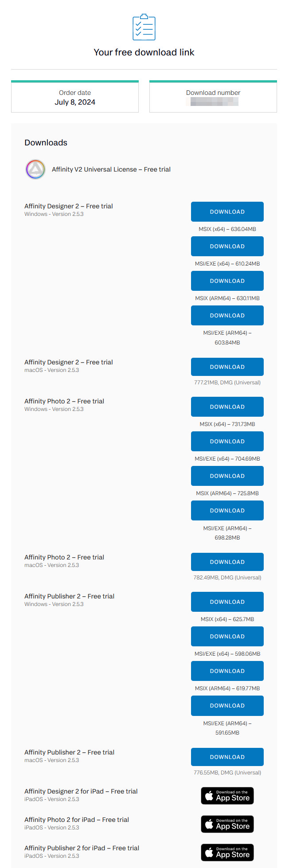Download Affinity Publisher 2 MSI/EXE x64 installer
The image size is (285, 868).
(227, 637)
